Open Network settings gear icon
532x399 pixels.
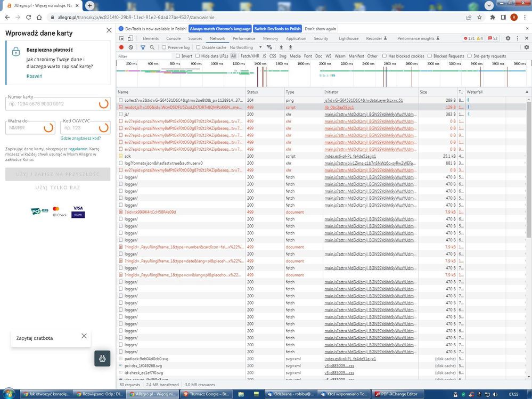pos(526,47)
